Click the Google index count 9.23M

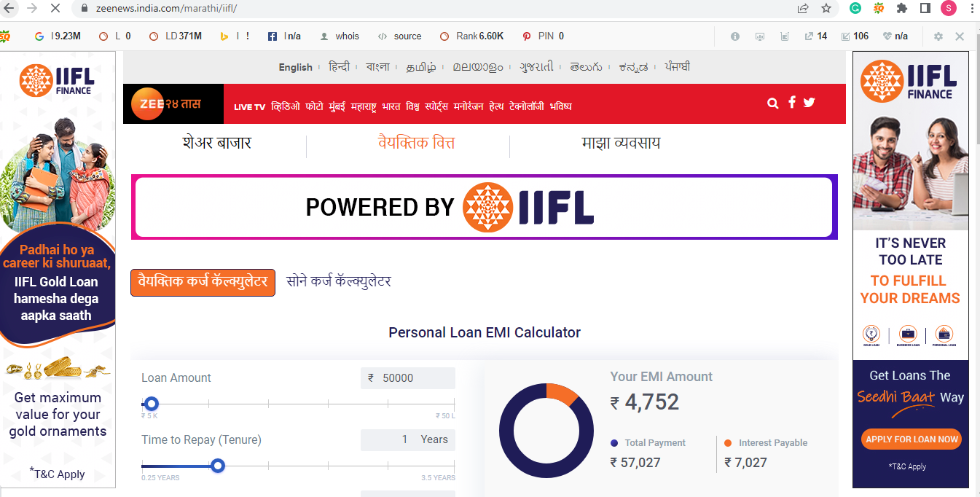pos(58,36)
